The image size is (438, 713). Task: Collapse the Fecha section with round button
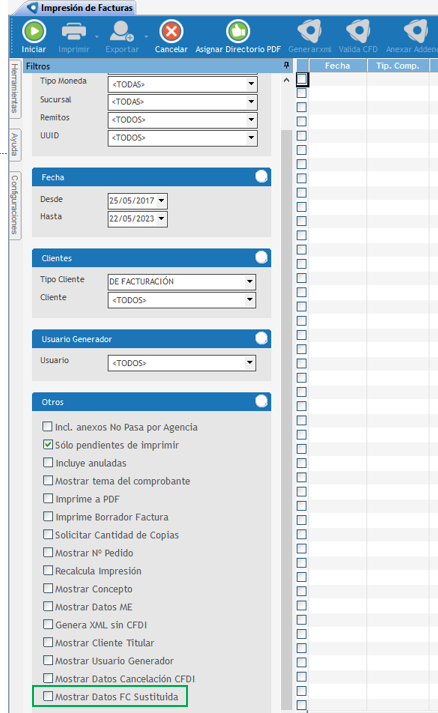[x=262, y=176]
